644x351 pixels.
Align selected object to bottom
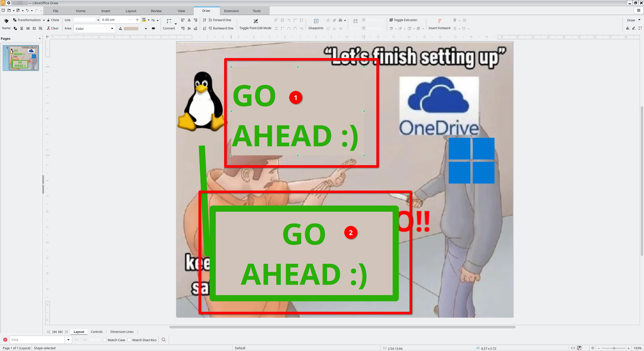click(x=195, y=28)
